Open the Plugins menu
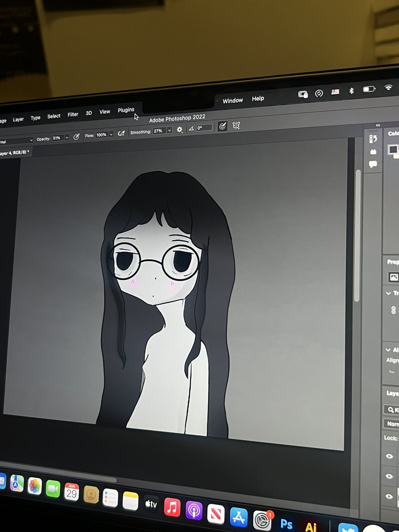399x532 pixels. click(126, 110)
